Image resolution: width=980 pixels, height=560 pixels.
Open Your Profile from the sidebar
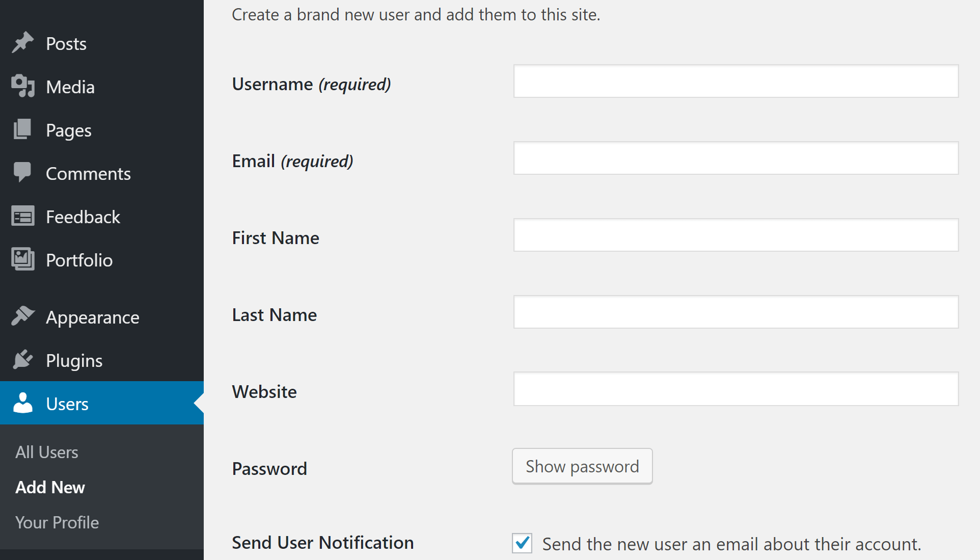pyautogui.click(x=57, y=522)
